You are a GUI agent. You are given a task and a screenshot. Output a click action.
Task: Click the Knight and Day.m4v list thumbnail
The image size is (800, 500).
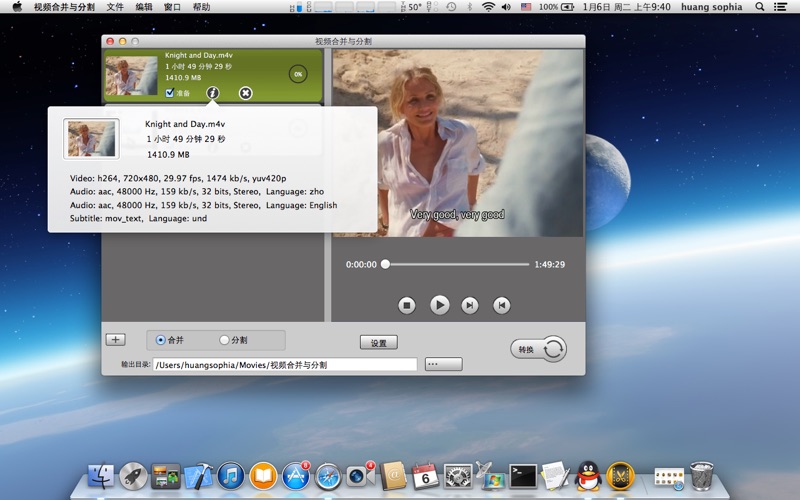(131, 76)
